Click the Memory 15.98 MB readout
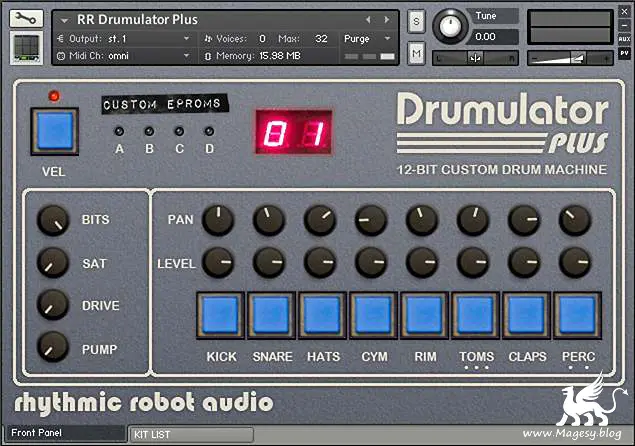635x446 pixels. [279, 55]
